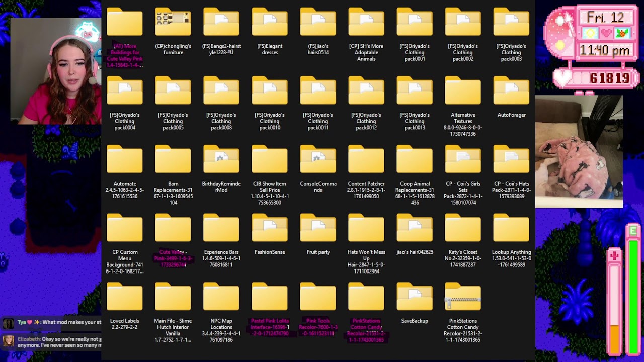
Task: Open Oriyado's Clothing pack0008 folder
Action: click(221, 91)
